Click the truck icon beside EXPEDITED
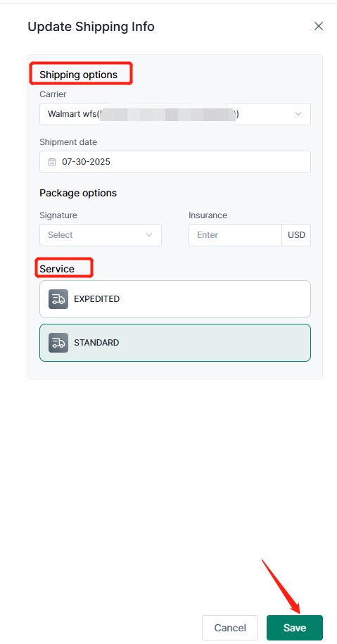The height and width of the screenshot is (644, 337). 58,299
